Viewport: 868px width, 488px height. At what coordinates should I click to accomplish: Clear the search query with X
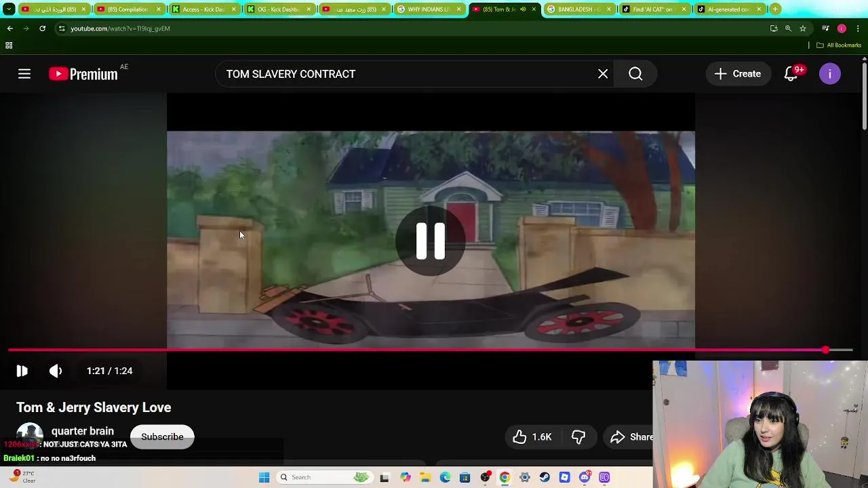[603, 74]
